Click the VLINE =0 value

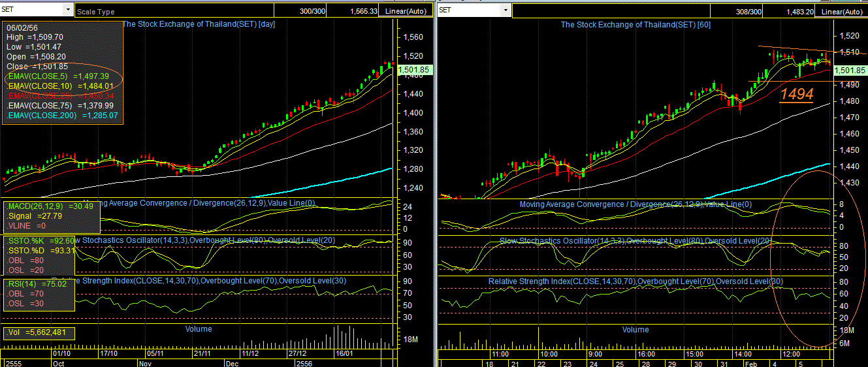pyautogui.click(x=27, y=225)
